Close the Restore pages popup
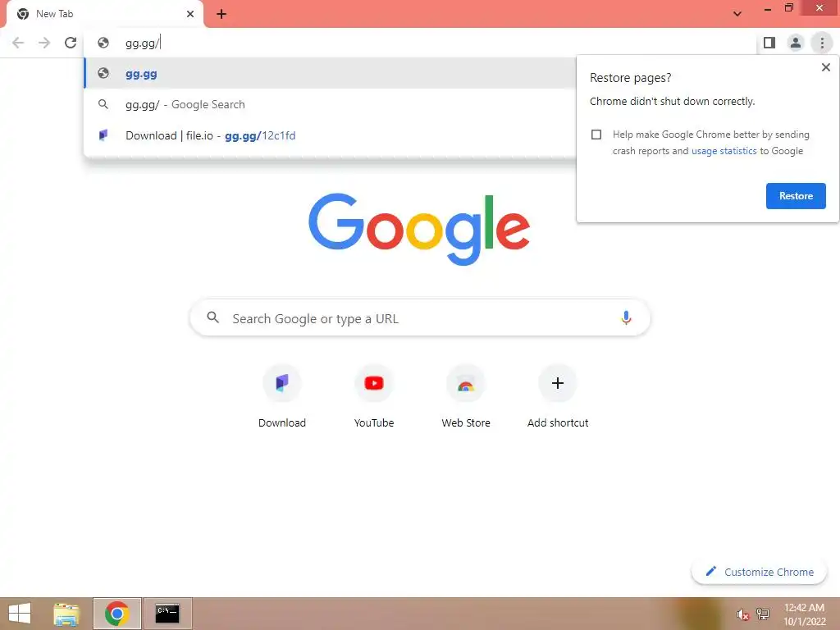The image size is (840, 630). click(x=825, y=67)
